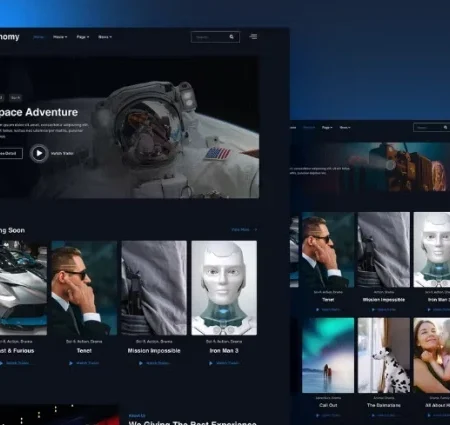The height and width of the screenshot is (425, 450).
Task: Click play icon under Mission Impossible in left page
Action: click(x=141, y=363)
